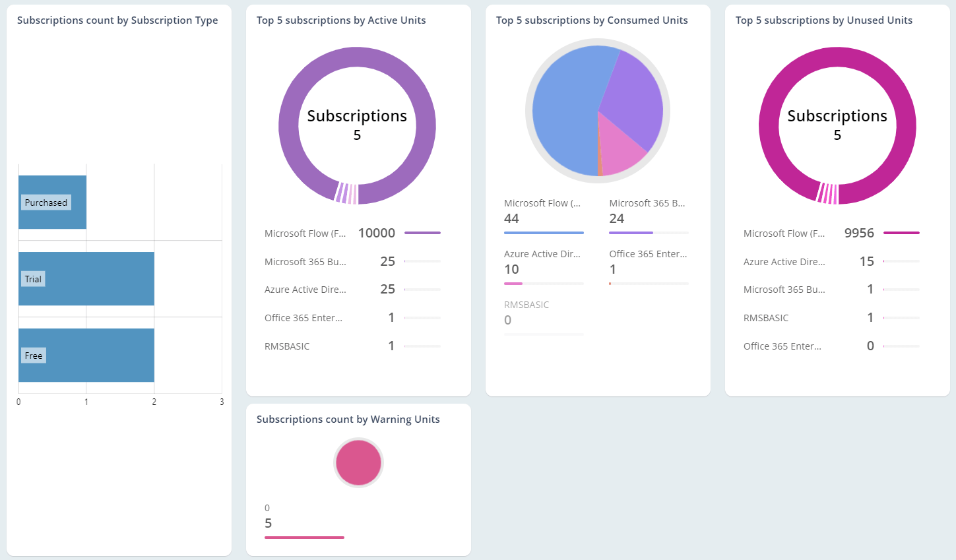Click the pink circle in Warning Units widget

pos(358,462)
